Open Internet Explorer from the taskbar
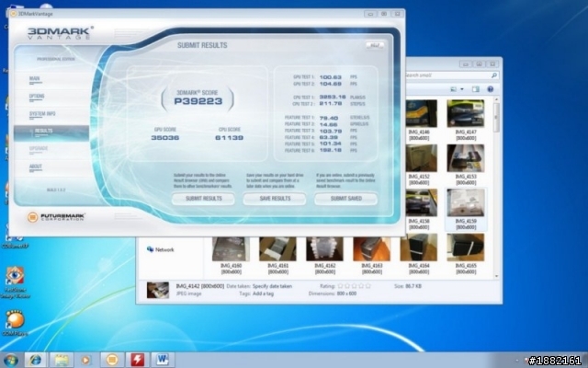The image size is (588, 368). [36, 360]
